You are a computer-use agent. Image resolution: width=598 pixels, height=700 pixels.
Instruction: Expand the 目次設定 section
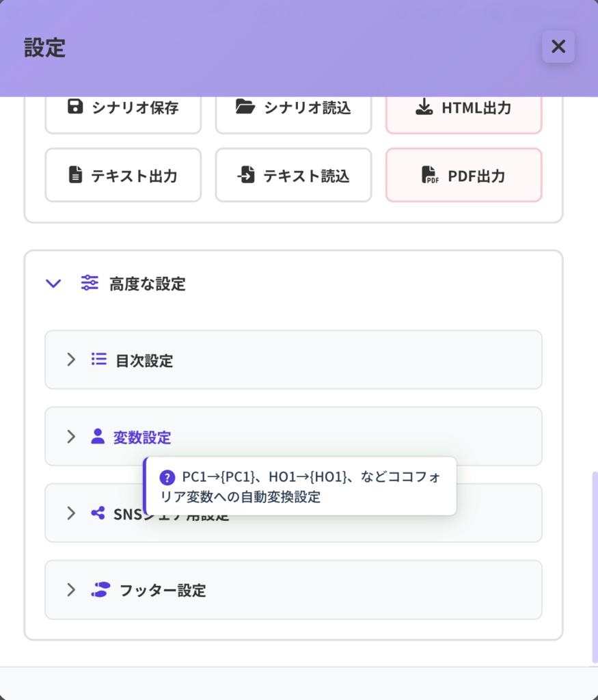(x=70, y=360)
